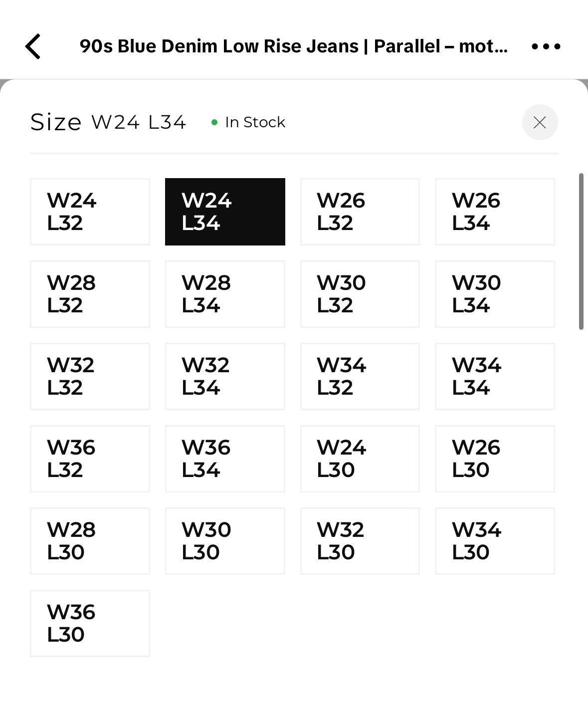Select size W36 L32

[x=90, y=459]
